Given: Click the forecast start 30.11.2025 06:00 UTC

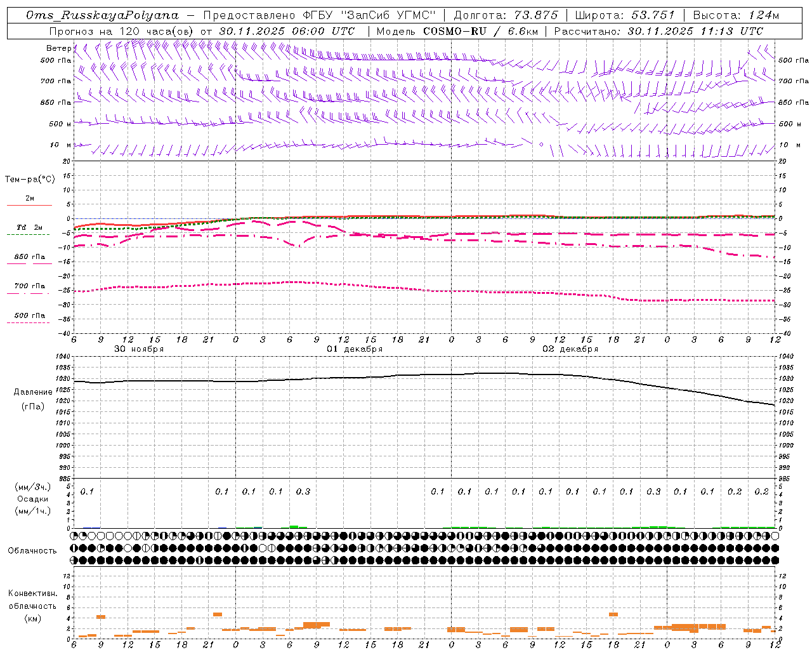Looking at the screenshot, I should click(287, 31).
